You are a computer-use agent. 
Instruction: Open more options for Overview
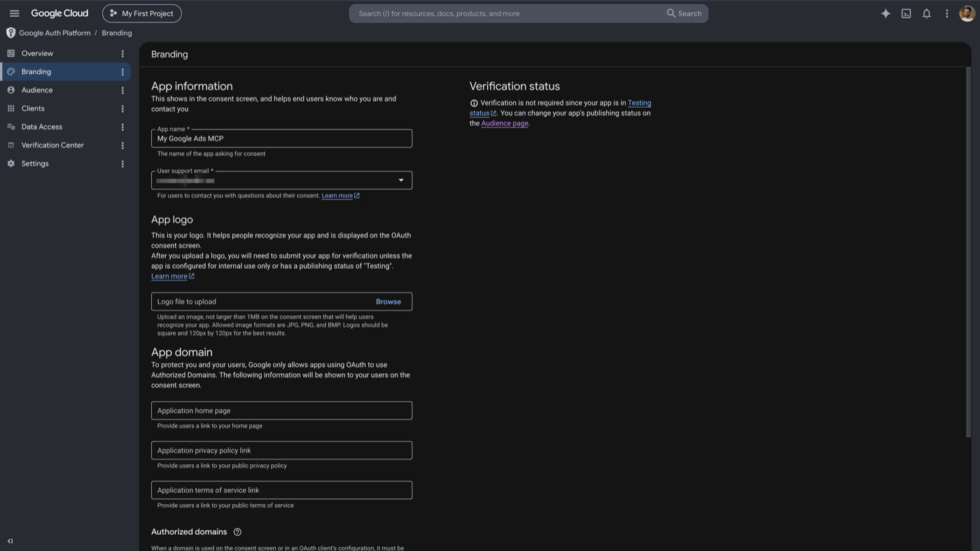pos(122,53)
